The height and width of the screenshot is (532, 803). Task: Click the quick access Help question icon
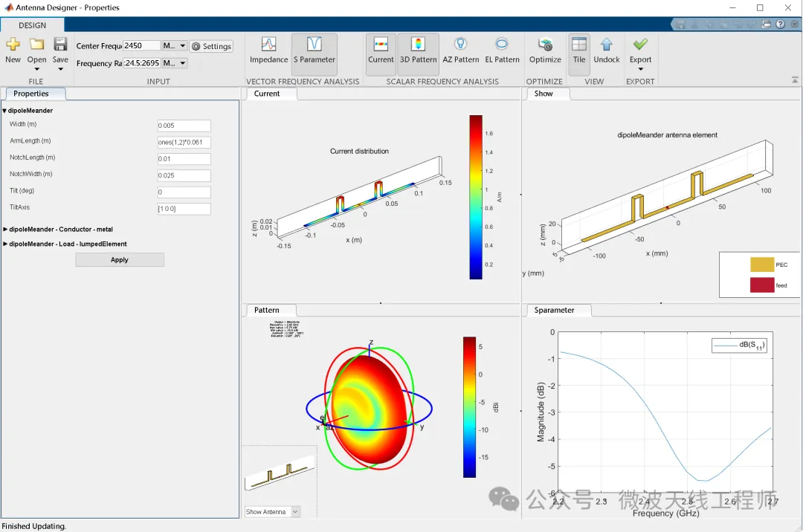coord(781,24)
